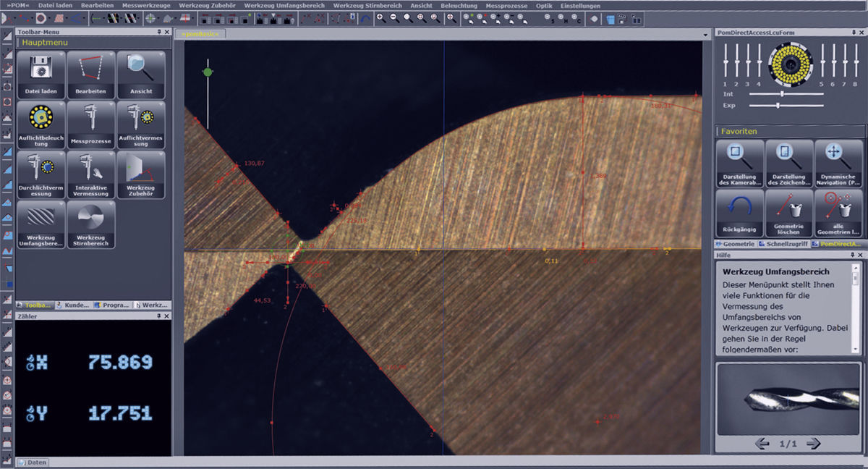Image resolution: width=868 pixels, height=469 pixels.
Task: Go to next help image arrow
Action: tap(813, 443)
